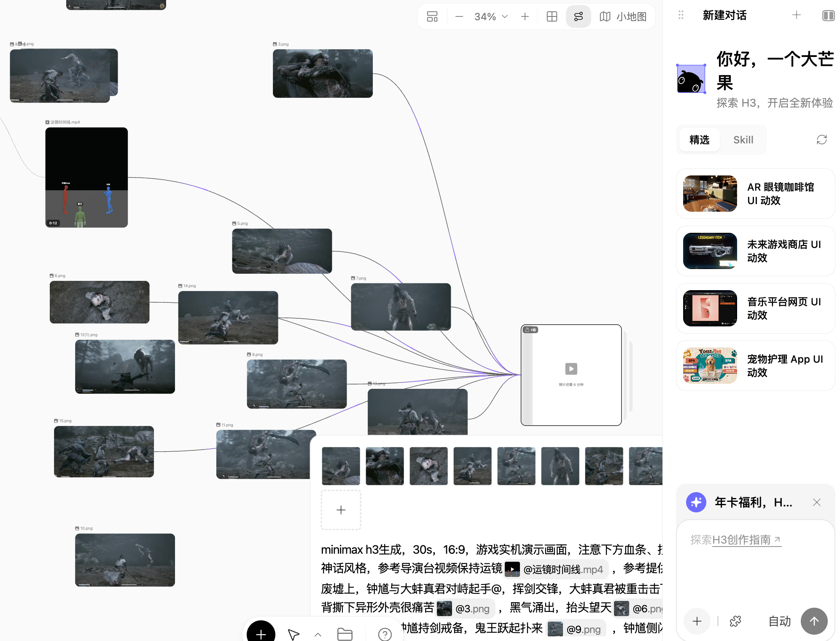Select the 14.png image node
This screenshot has width=840, height=641.
click(228, 318)
